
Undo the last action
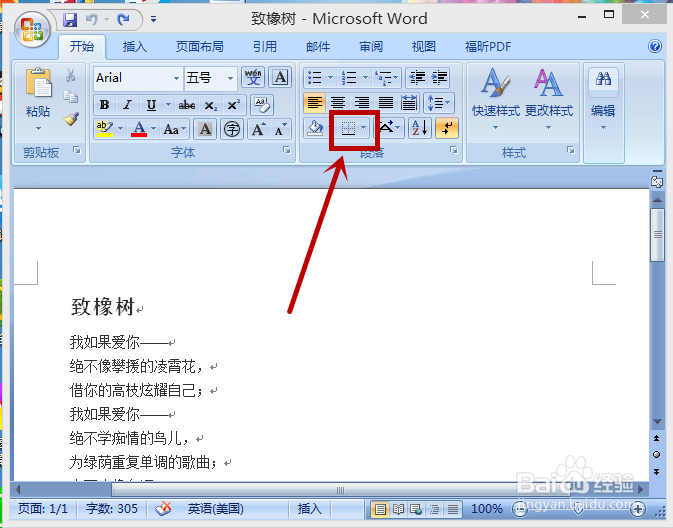click(92, 19)
